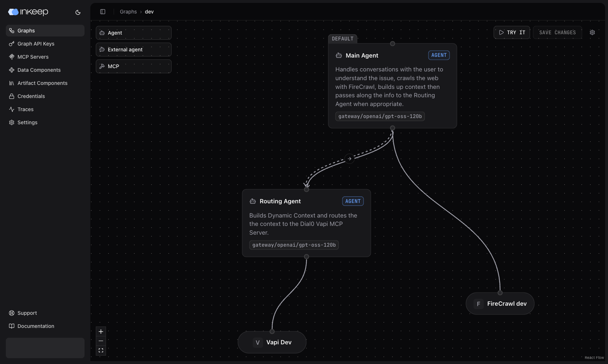The height and width of the screenshot is (364, 608).
Task: Click Save Changes
Action: 557,32
